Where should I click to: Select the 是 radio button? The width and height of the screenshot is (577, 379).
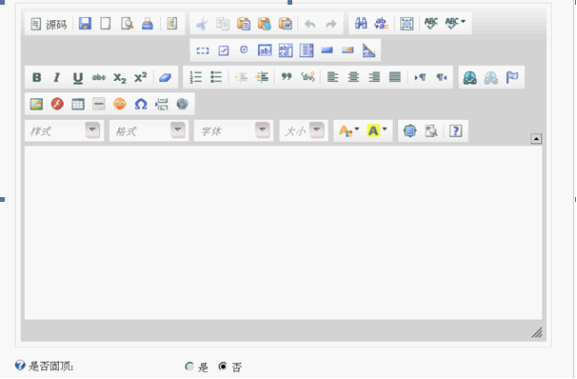point(189,366)
